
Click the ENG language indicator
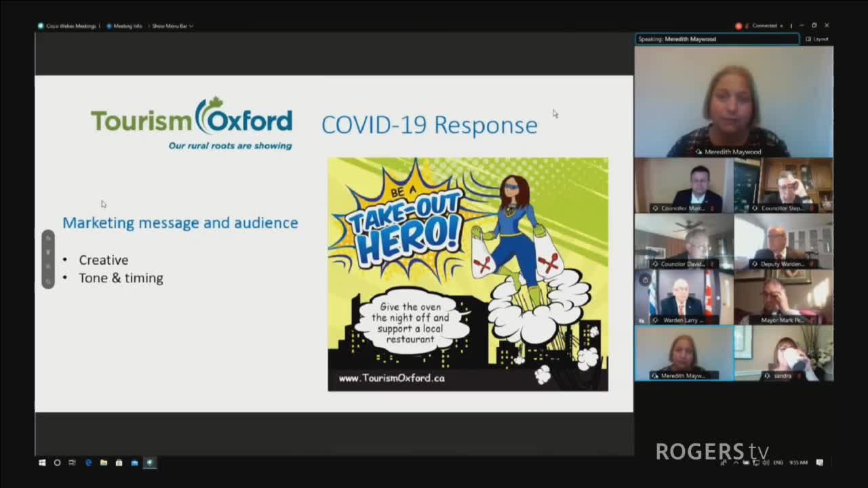coord(778,462)
